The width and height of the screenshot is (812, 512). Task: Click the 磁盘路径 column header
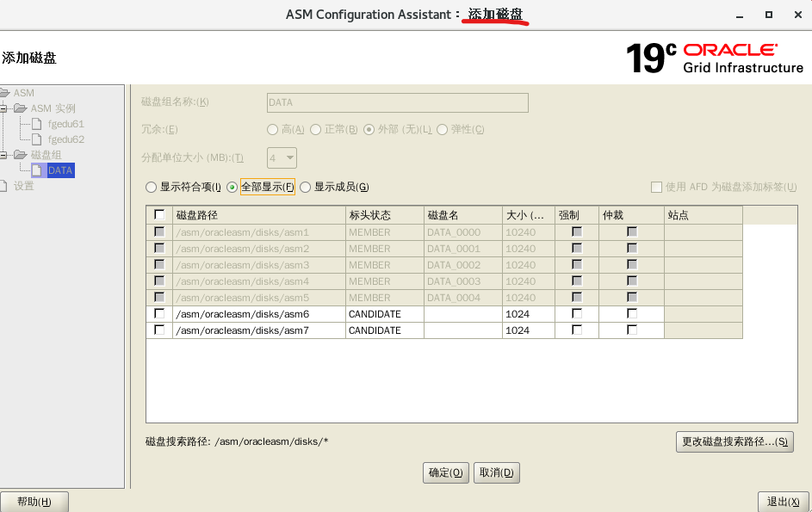259,215
